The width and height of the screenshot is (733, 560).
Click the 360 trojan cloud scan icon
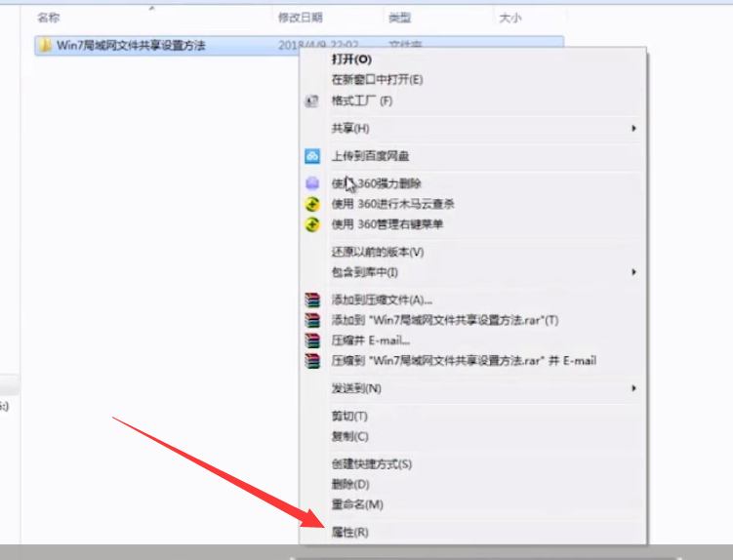(x=312, y=204)
